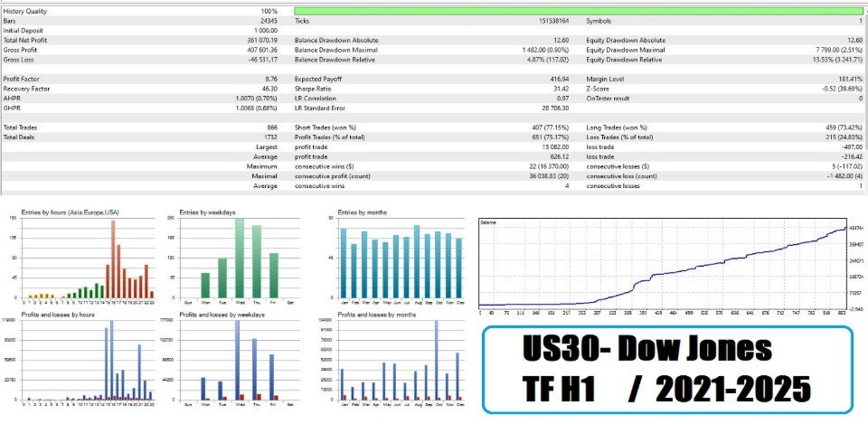Click 'Entries by hours (Asia,Europe,USA)' chart title
Screen dimensions: 868x424
70,212
